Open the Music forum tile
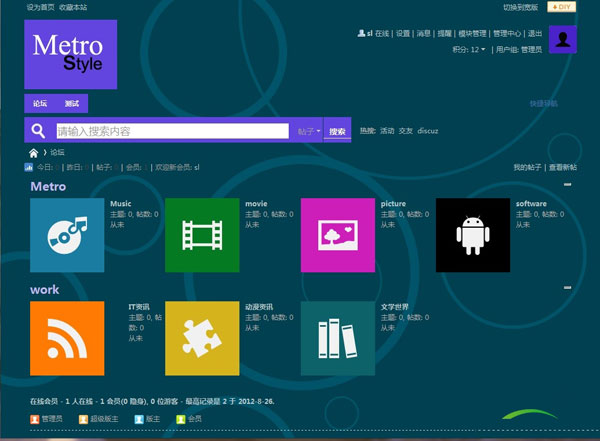The height and width of the screenshot is (441, 600). 67,236
